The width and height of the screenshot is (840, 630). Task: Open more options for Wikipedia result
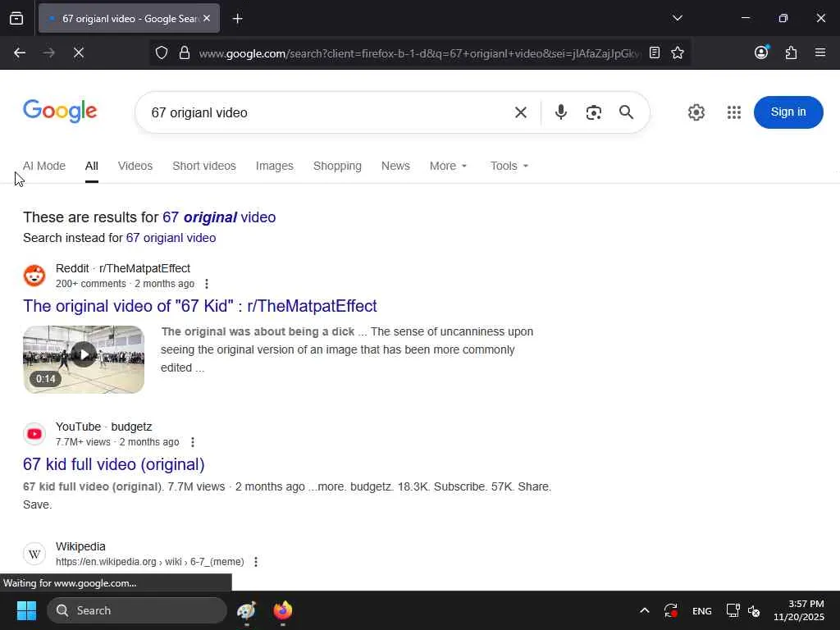(x=256, y=562)
